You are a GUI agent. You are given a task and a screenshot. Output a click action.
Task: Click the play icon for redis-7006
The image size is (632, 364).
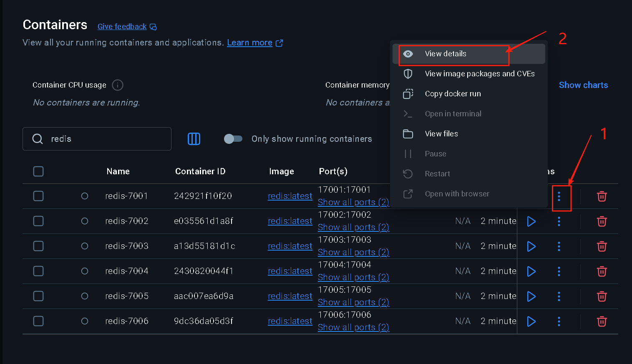pyautogui.click(x=531, y=321)
